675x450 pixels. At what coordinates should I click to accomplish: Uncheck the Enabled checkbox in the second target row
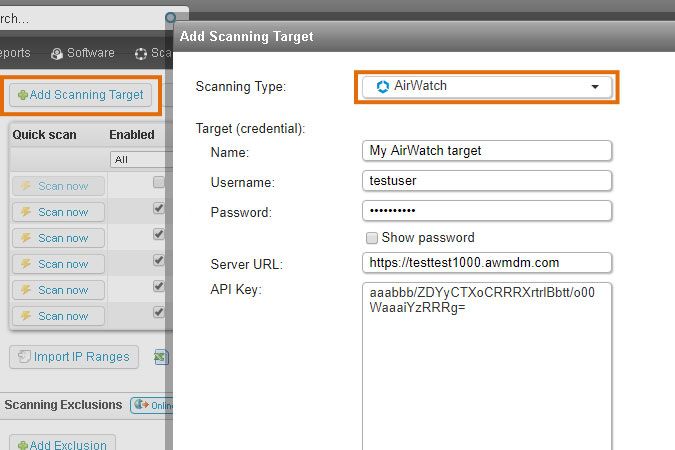click(x=158, y=209)
